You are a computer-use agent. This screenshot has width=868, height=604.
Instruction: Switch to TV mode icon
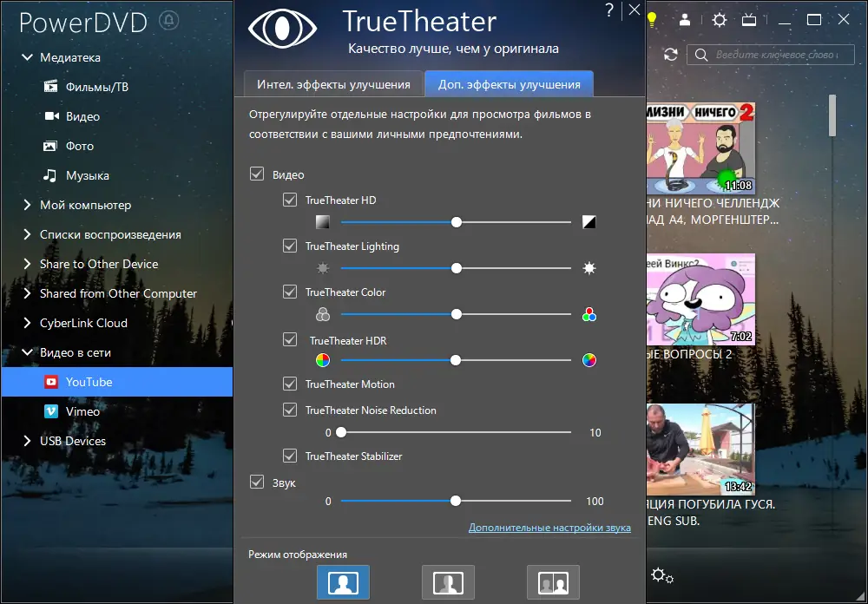(749, 20)
